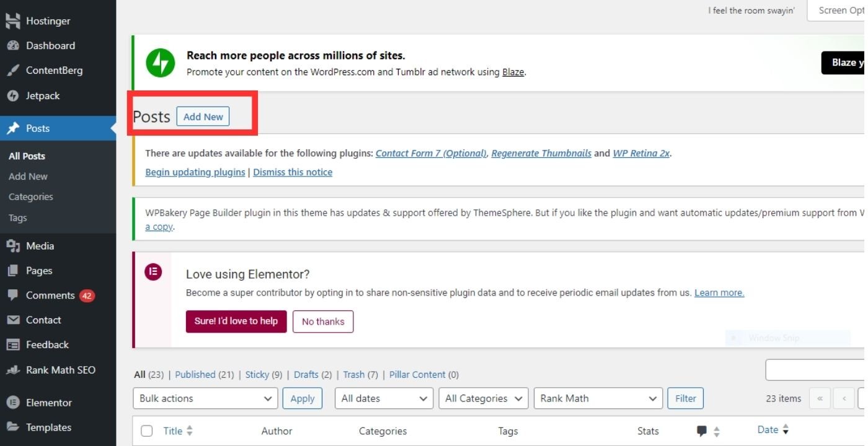868x446 pixels.
Task: Open Tags submenu item
Action: (x=17, y=218)
